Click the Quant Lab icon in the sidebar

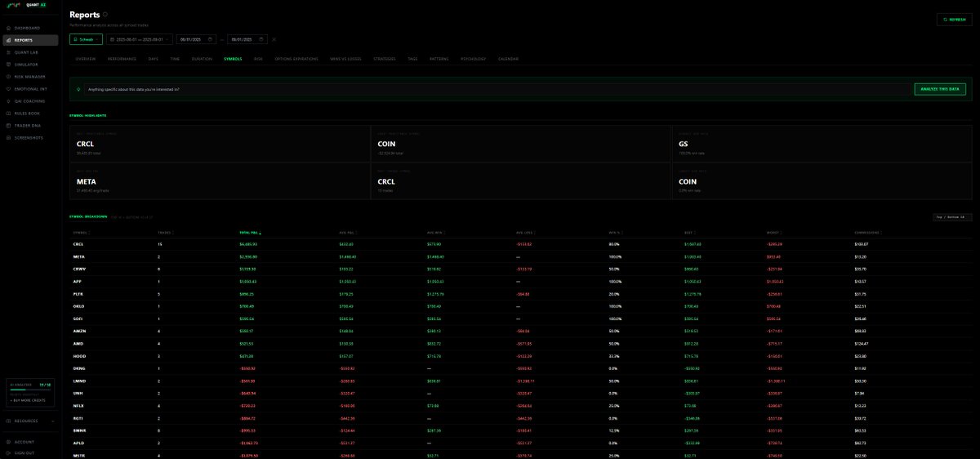(8, 52)
